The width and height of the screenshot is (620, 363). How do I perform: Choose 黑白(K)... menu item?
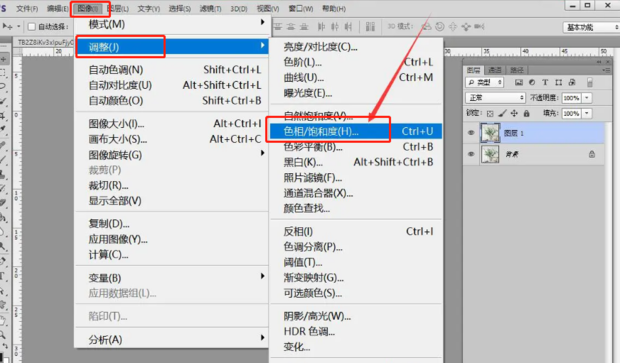[x=355, y=162]
